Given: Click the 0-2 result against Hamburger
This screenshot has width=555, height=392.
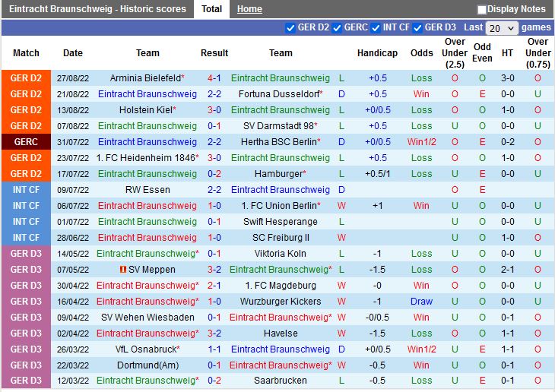Looking at the screenshot, I should pyautogui.click(x=214, y=174).
